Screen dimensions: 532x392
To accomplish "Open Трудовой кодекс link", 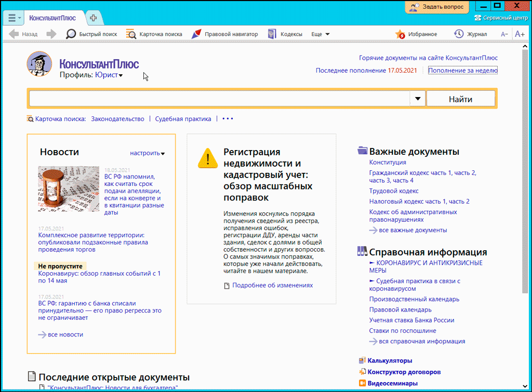I will tap(394, 191).
